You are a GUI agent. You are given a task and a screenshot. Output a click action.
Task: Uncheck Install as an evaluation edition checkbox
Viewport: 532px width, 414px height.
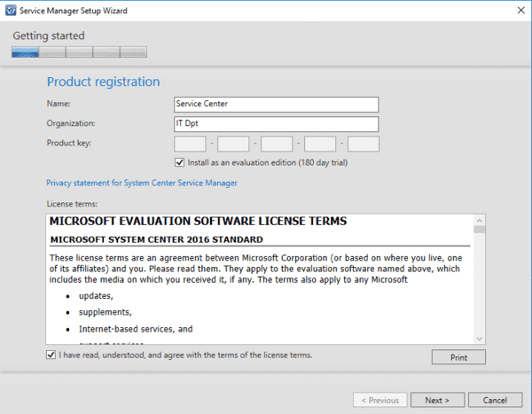[x=179, y=162]
